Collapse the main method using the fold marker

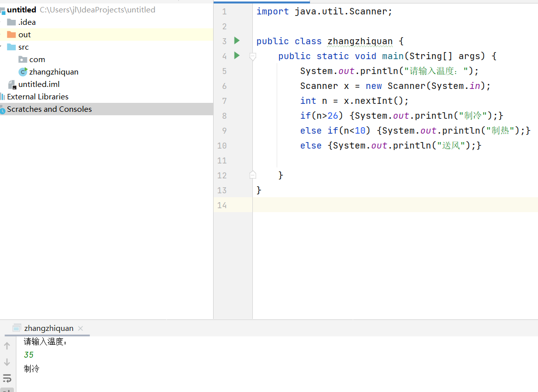pyautogui.click(x=252, y=57)
